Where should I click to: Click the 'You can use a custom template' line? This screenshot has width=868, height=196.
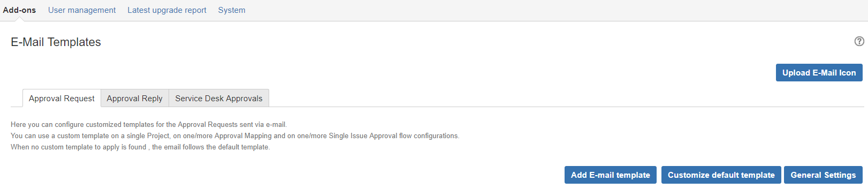coord(235,136)
